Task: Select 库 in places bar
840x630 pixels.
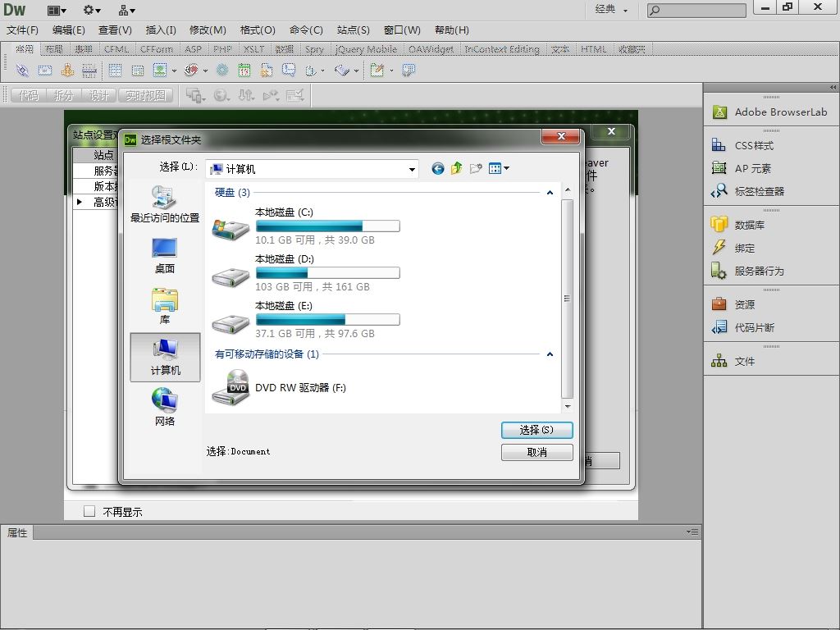Action: 165,307
